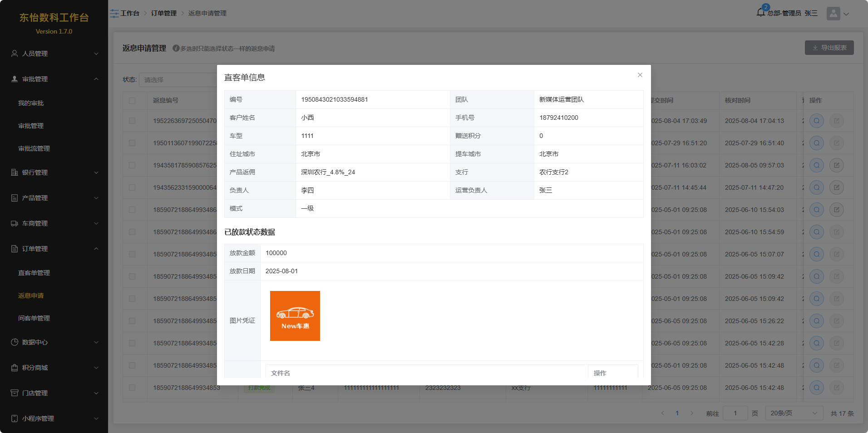This screenshot has width=868, height=433.
Task: View details of the 2025-08-04 17:04:13 row
Action: (816, 121)
